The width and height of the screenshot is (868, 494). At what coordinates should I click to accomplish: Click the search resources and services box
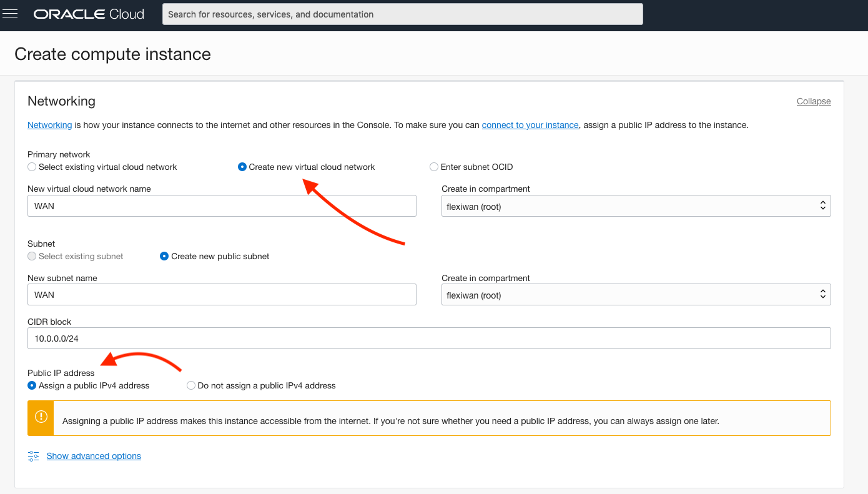click(402, 14)
